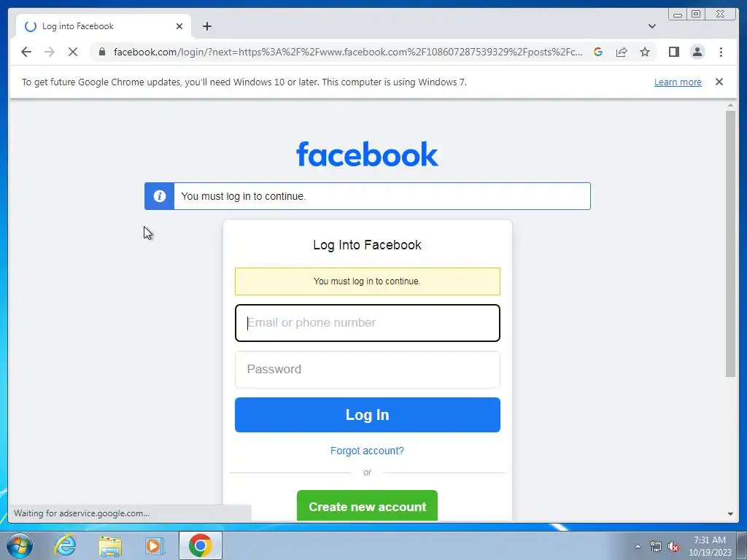Click the Create new account button
Screen dimensions: 747x560
point(368,506)
